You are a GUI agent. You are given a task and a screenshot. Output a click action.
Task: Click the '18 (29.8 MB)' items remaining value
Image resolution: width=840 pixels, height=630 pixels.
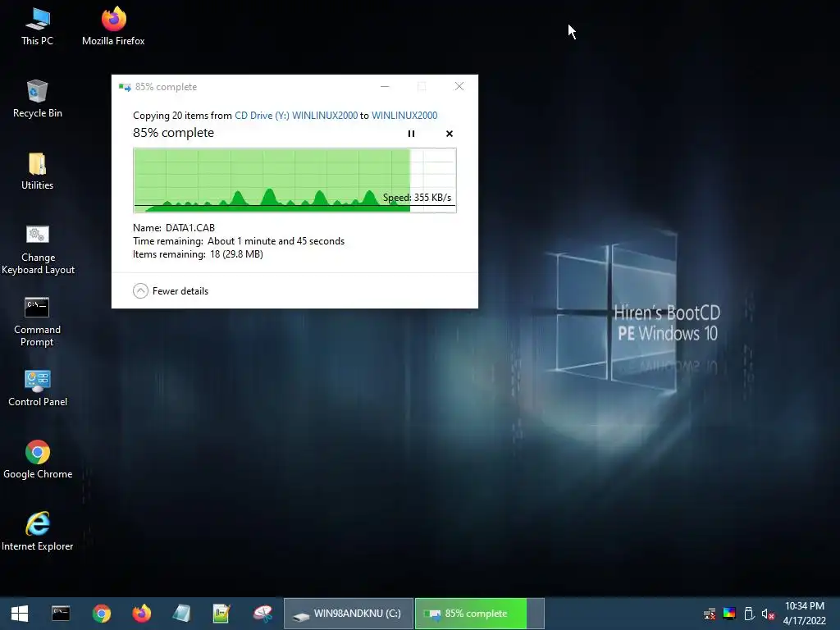(x=236, y=254)
